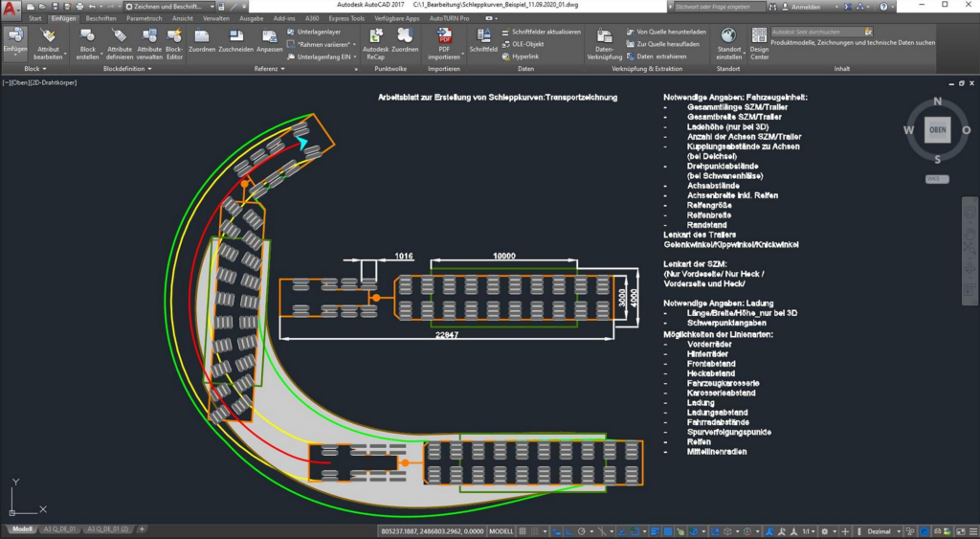
Task: Select the Zuschneiden clip tool
Action: click(x=235, y=40)
